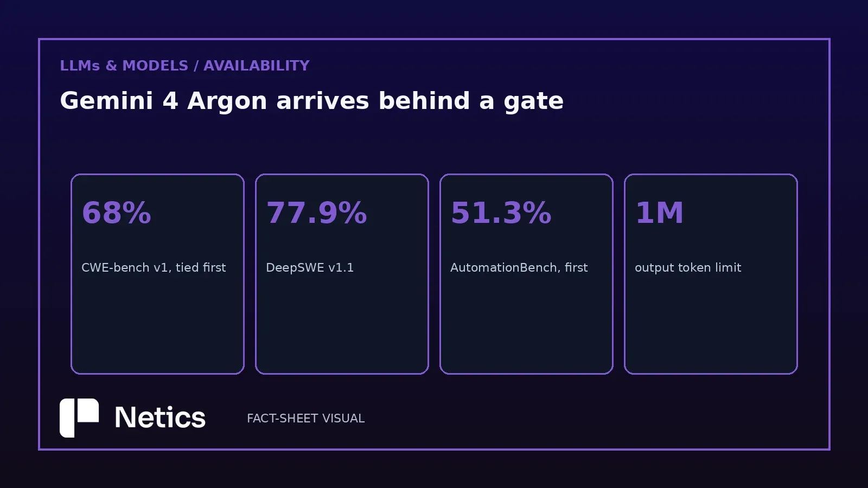Screen dimensions: 868x488
Task: Click the FACT-SHEET VISUAL caption
Action: [x=305, y=418]
